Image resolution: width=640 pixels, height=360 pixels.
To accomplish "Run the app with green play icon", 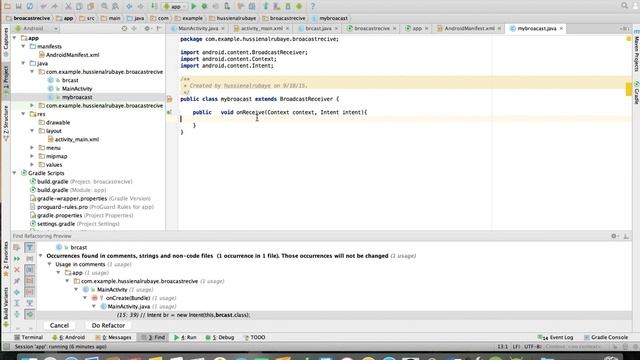I will [194, 6].
